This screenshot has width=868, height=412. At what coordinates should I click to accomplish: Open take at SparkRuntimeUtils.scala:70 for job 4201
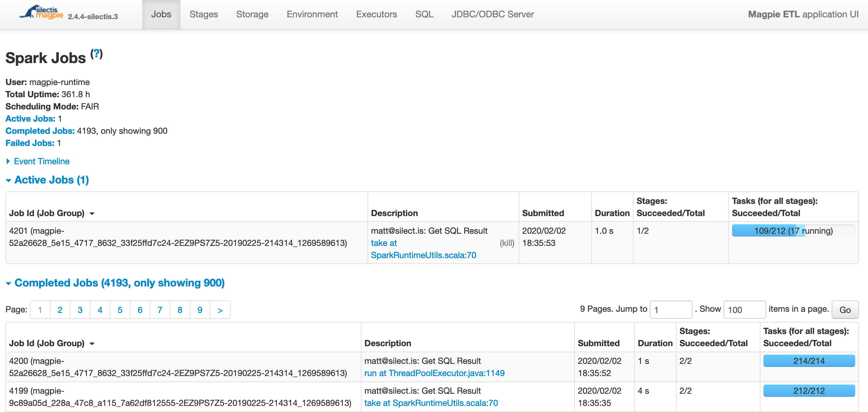coord(424,249)
